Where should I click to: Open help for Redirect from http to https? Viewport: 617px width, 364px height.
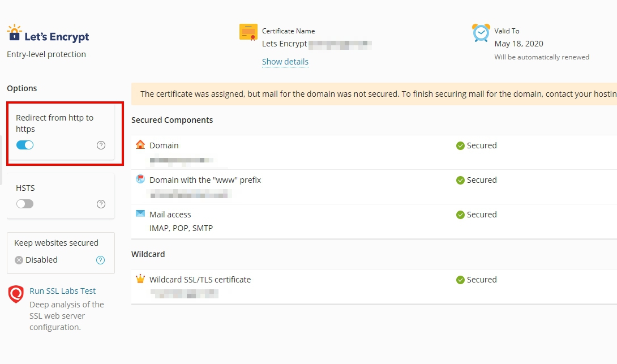[101, 145]
